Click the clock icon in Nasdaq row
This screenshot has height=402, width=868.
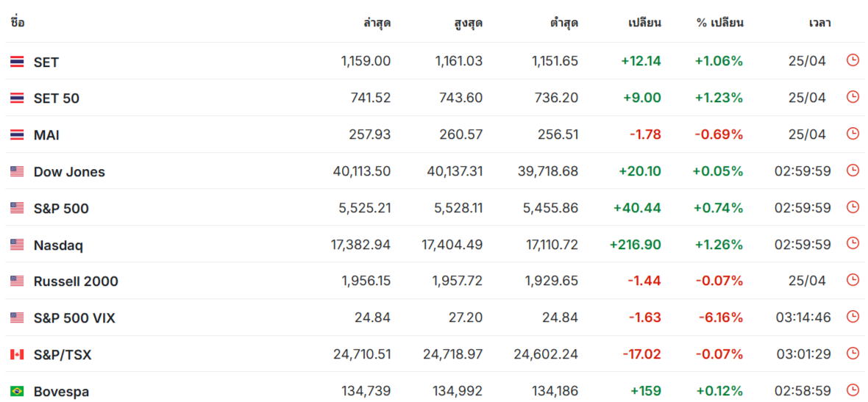coord(853,243)
